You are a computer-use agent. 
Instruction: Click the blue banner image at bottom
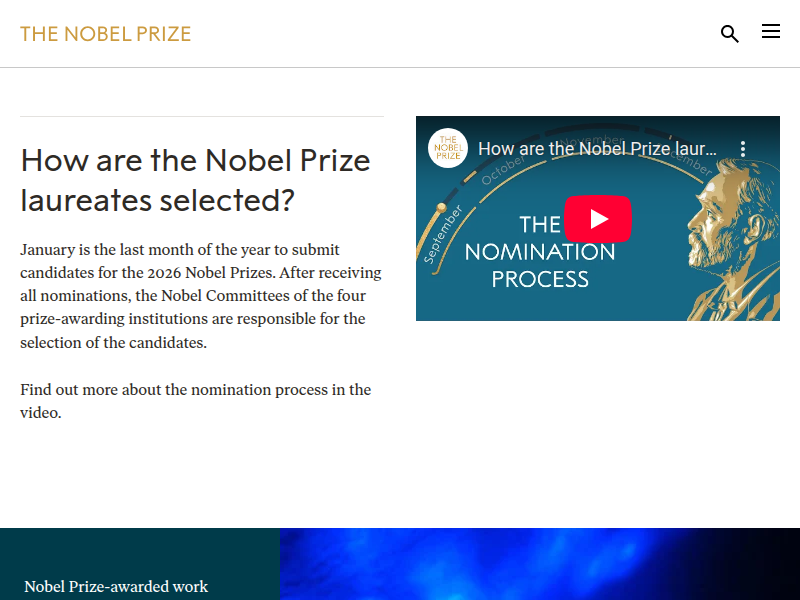(540, 565)
